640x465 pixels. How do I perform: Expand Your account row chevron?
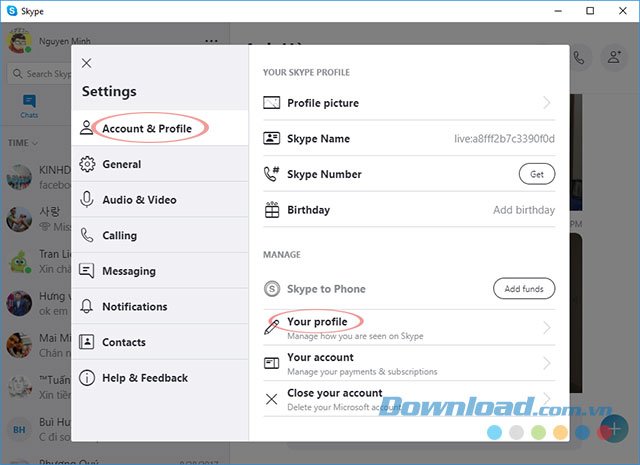click(547, 363)
